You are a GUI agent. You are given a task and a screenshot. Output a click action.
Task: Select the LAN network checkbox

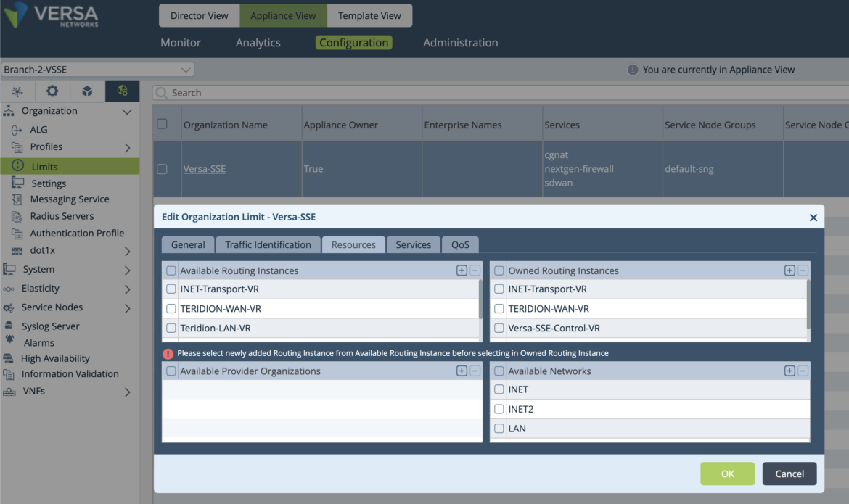[499, 428]
